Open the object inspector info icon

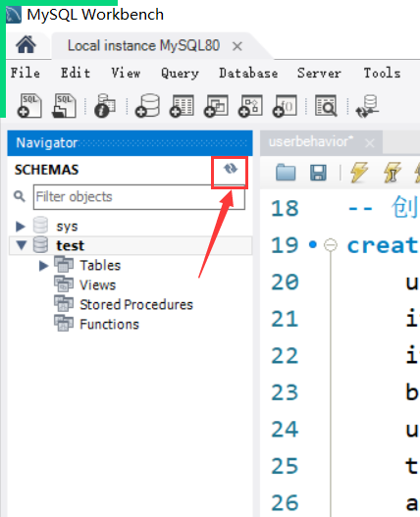pos(105,106)
